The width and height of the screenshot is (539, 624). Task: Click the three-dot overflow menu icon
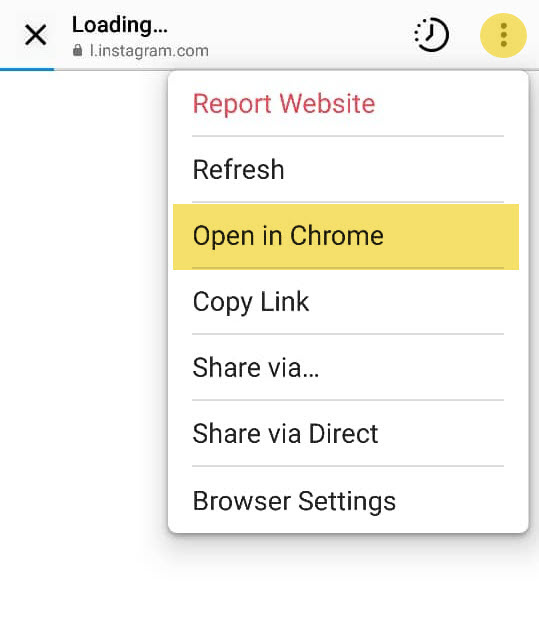click(x=503, y=35)
